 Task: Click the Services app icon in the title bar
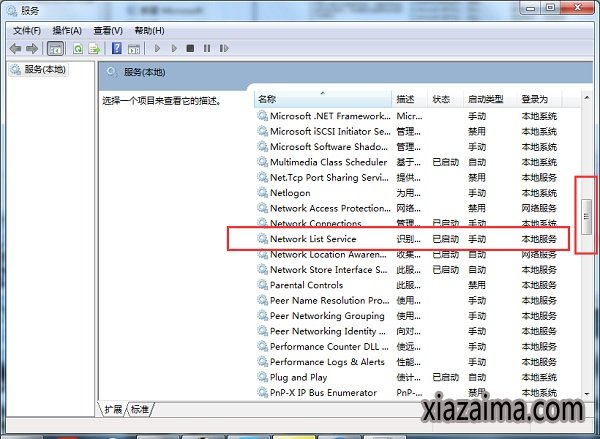[x=12, y=10]
